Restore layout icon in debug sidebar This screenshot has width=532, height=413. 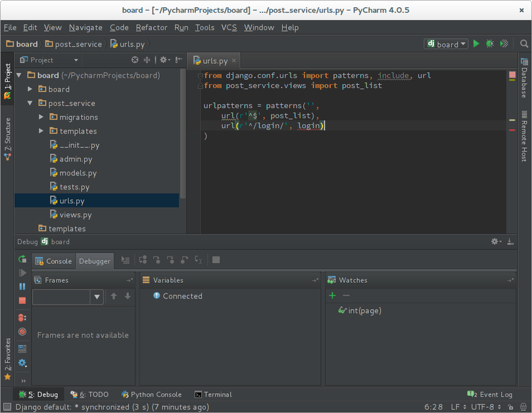click(x=22, y=349)
